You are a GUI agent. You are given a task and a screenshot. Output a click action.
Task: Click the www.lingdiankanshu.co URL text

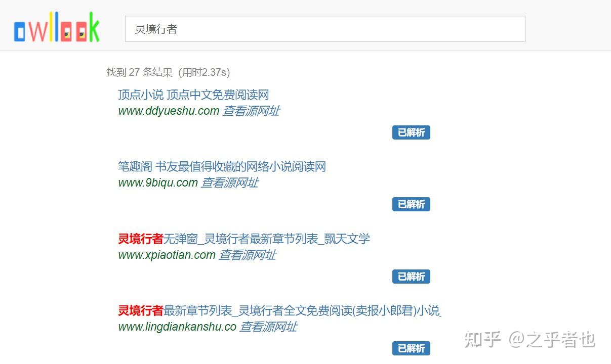click(x=176, y=327)
